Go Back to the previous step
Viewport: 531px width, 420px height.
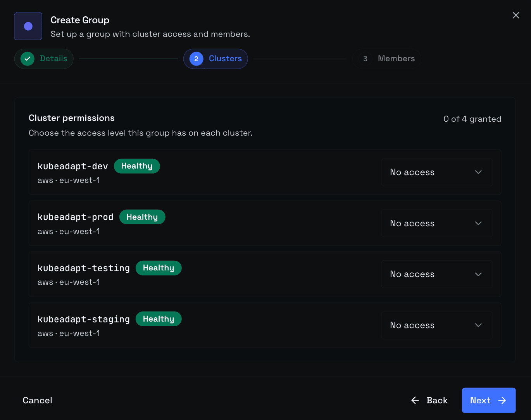point(429,400)
